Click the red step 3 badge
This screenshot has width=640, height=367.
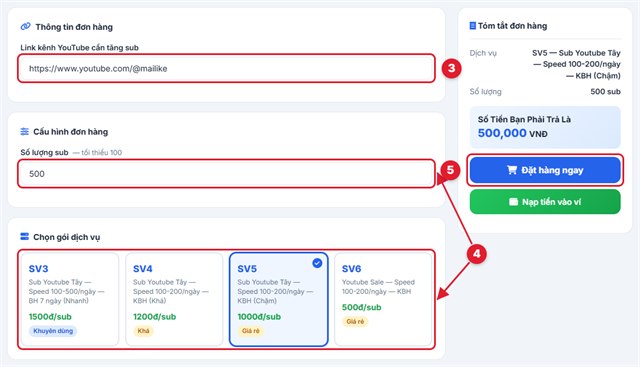pyautogui.click(x=451, y=68)
